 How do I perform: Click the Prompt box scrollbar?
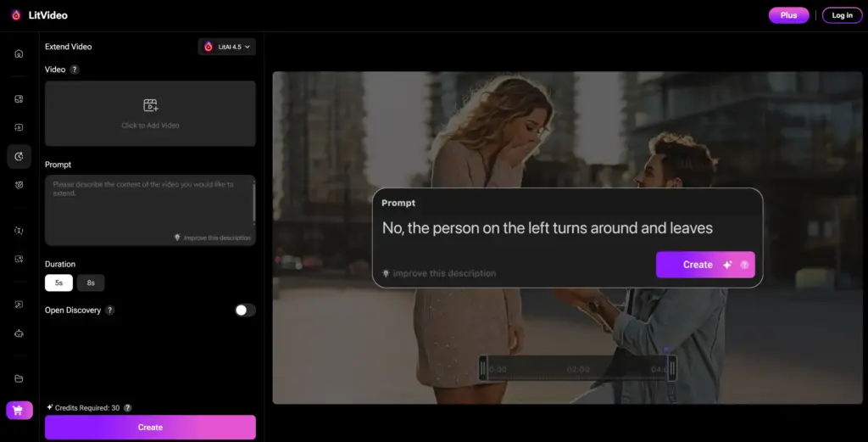coord(254,202)
